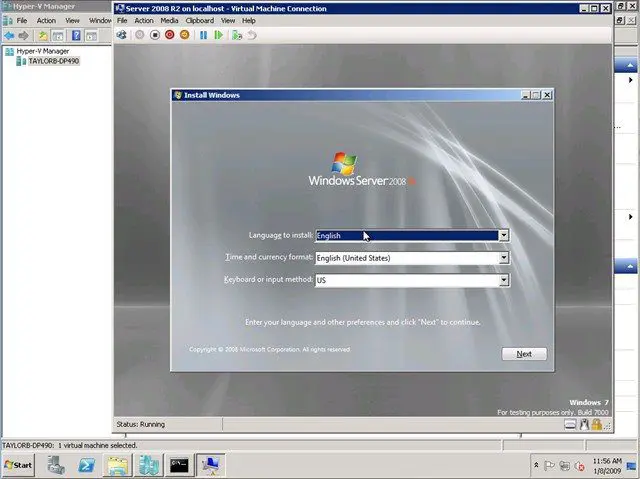Click the Show Desktop button in the tray
640x479 pixels.
(632, 466)
